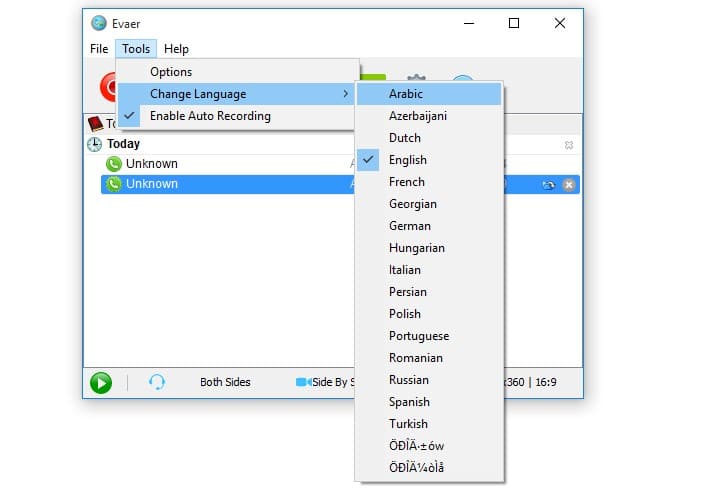Click the remove icon on selected call row
706x492 pixels.
tap(568, 185)
